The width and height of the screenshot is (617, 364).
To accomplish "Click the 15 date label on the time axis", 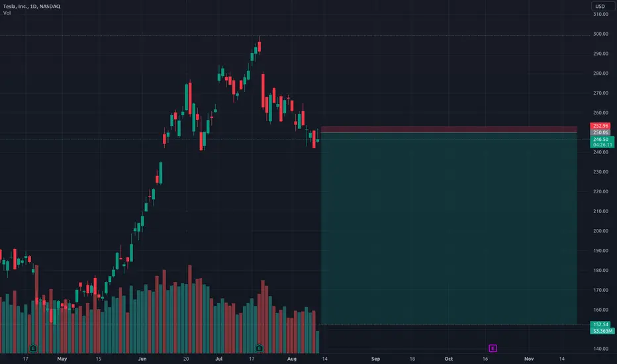I will click(x=99, y=359).
